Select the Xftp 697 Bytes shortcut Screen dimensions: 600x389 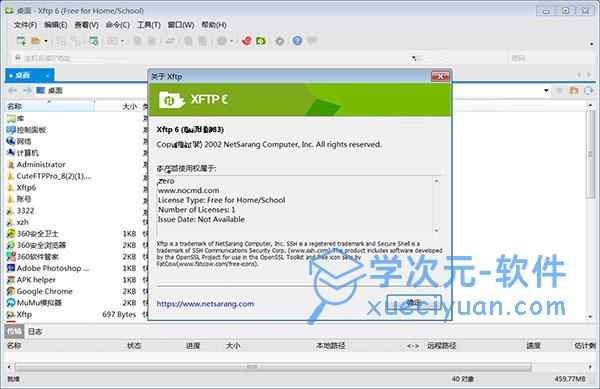pos(19,314)
